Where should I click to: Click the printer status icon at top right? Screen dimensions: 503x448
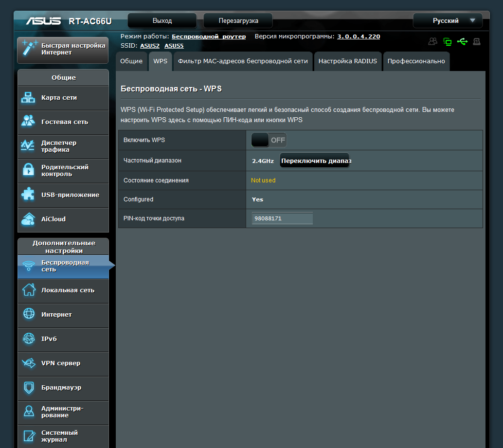[477, 41]
